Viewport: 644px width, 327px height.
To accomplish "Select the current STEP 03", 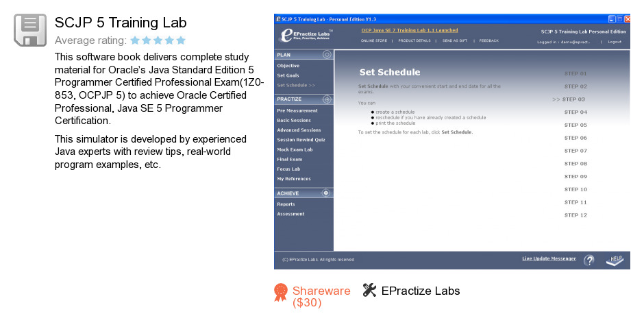I will [x=569, y=99].
